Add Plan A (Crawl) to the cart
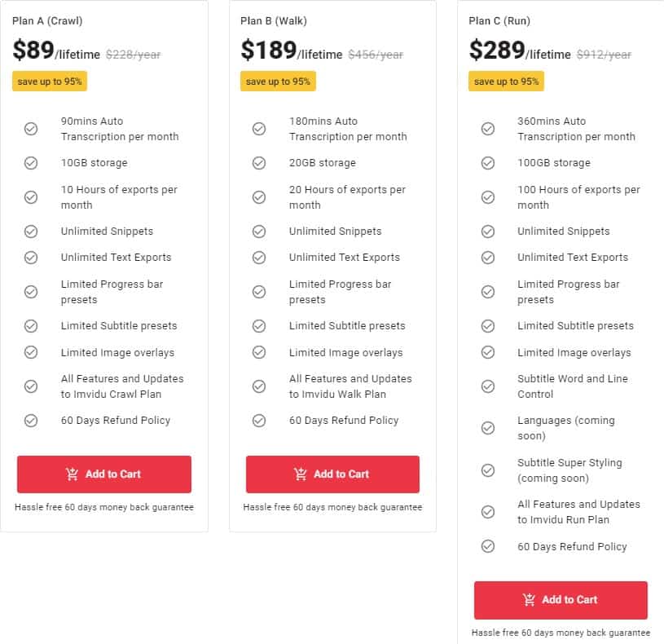 tap(103, 474)
